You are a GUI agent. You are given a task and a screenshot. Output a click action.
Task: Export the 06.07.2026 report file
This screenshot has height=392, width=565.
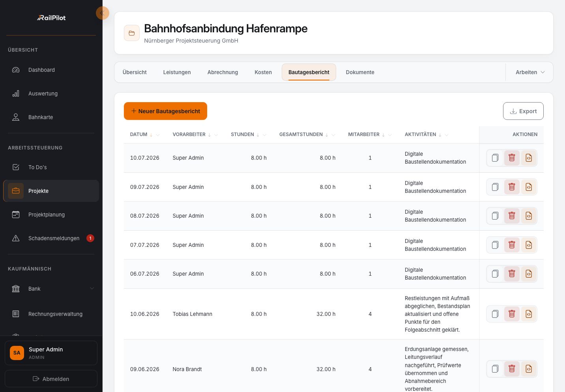[x=529, y=274]
